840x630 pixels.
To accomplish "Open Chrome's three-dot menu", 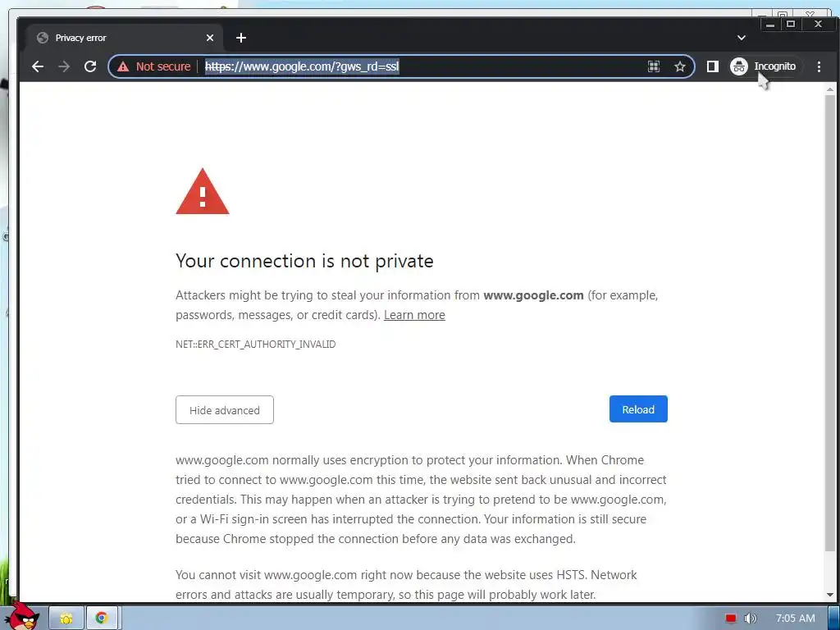I will [x=819, y=66].
